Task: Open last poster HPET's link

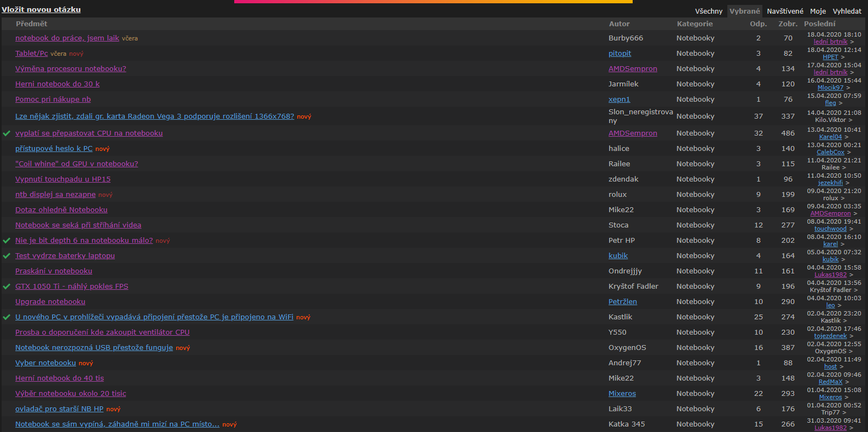Action: click(x=830, y=57)
